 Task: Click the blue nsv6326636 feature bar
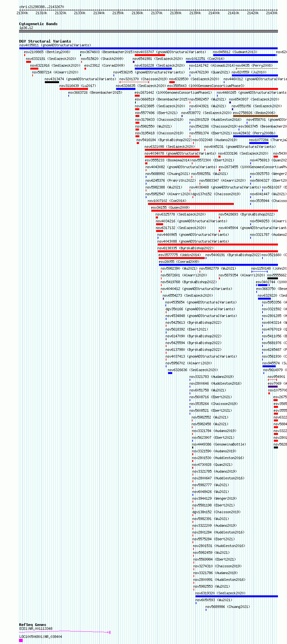(170, 373)
